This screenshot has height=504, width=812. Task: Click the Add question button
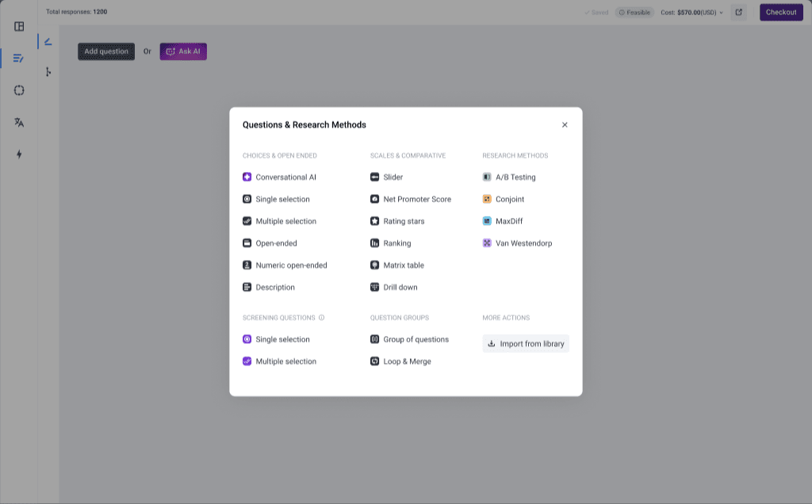point(105,51)
